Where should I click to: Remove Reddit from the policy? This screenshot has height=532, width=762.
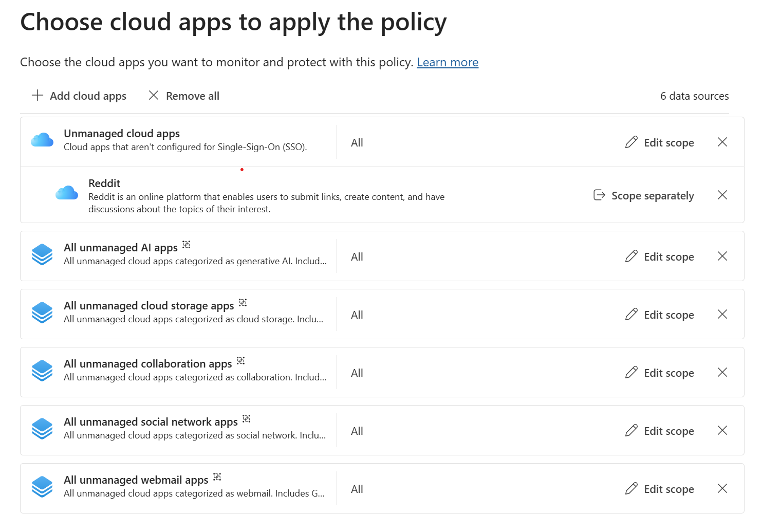722,195
